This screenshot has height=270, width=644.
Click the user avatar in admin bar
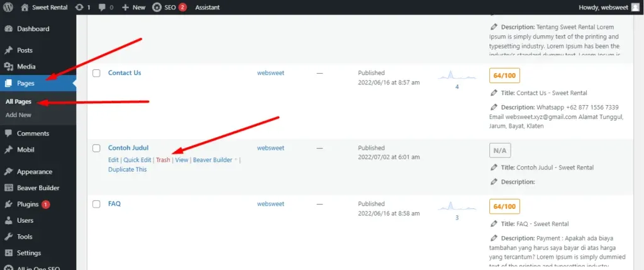tap(635, 7)
